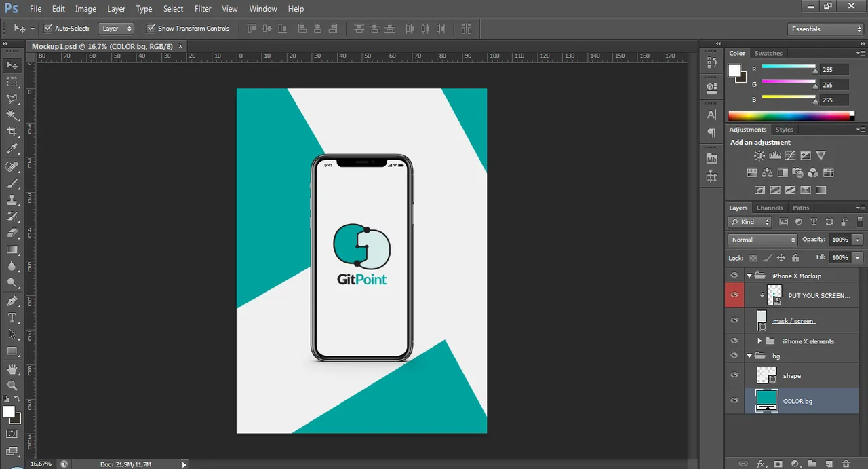Image resolution: width=868 pixels, height=469 pixels.
Task: Select the Horizontal Type tool
Action: (x=12, y=318)
